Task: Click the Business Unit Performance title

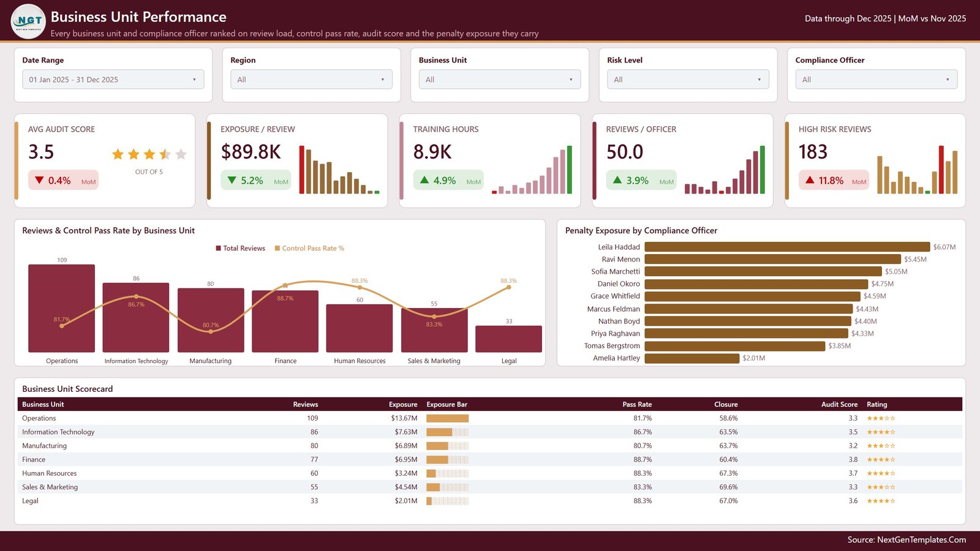Action: pyautogui.click(x=138, y=17)
